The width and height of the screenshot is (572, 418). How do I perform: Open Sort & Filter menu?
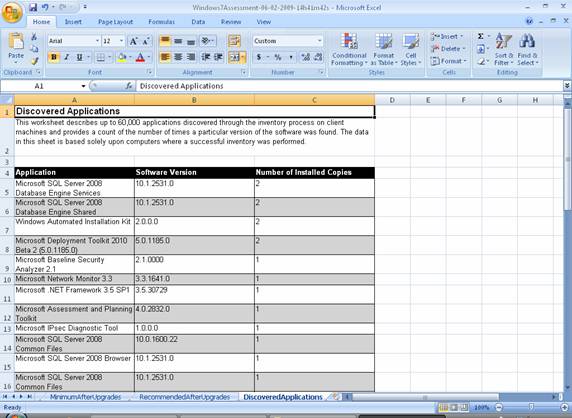pyautogui.click(x=504, y=50)
